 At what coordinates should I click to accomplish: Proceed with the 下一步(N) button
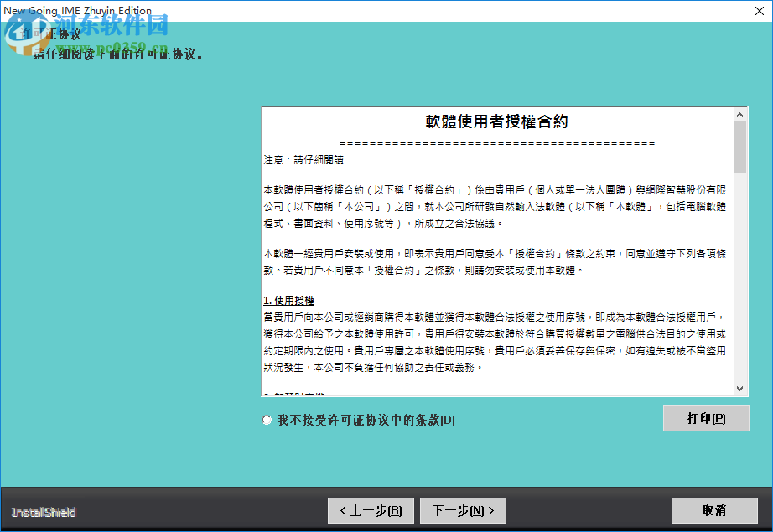(x=463, y=511)
